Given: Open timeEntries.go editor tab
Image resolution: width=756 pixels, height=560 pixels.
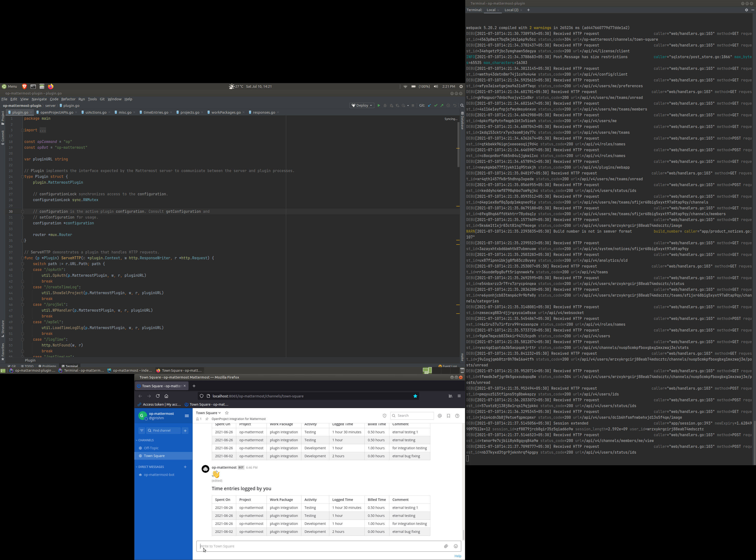Looking at the screenshot, I should (156, 112).
